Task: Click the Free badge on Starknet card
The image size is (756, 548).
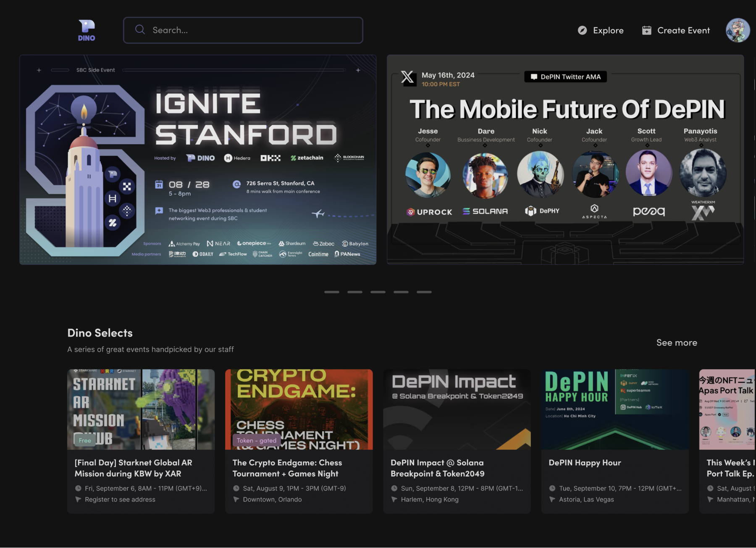Action: point(85,440)
